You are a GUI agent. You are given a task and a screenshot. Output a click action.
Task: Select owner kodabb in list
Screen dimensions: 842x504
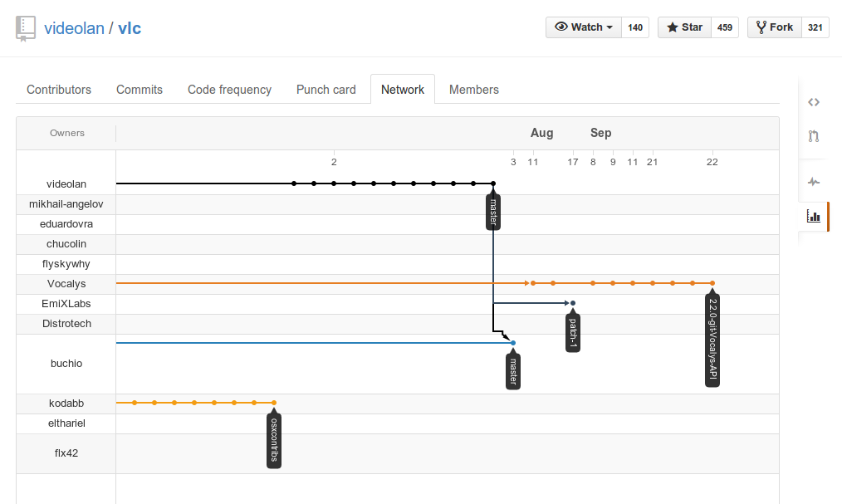[x=66, y=403]
